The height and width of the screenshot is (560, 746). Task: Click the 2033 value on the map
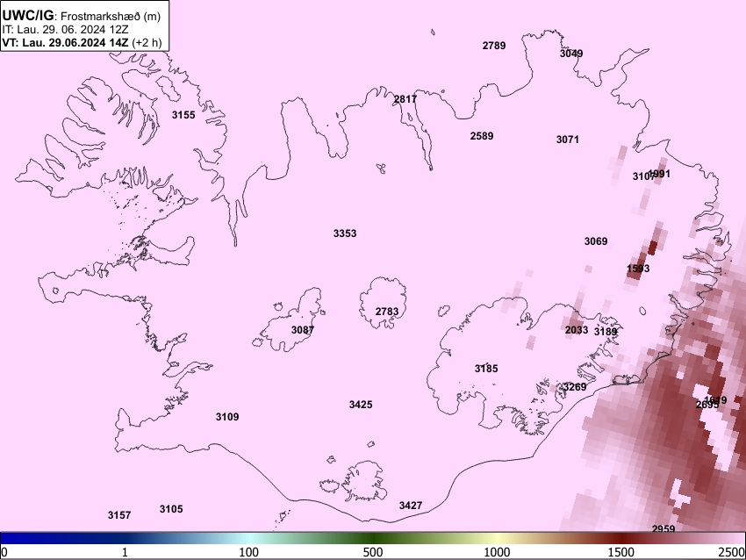click(x=577, y=330)
